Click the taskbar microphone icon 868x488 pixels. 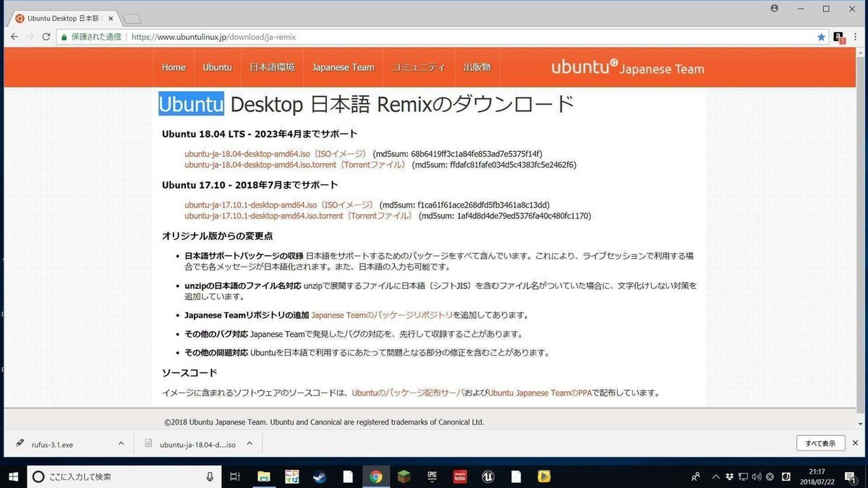pos(210,476)
